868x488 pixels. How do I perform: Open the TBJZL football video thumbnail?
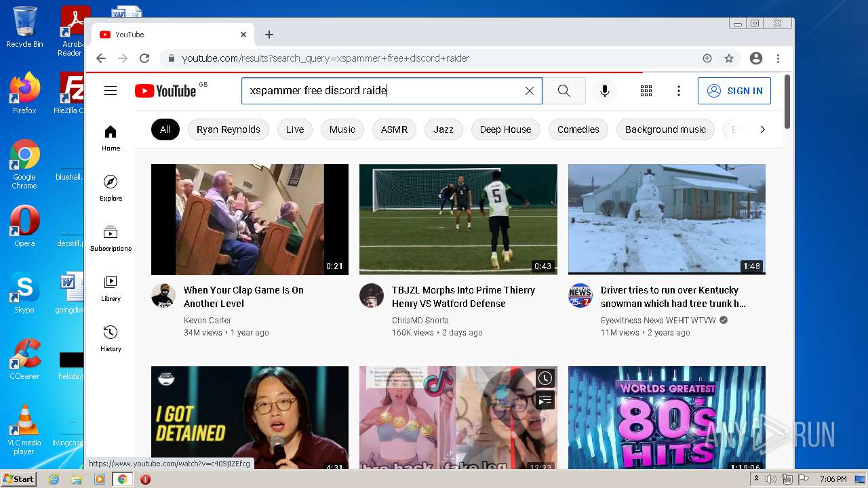[x=458, y=220]
